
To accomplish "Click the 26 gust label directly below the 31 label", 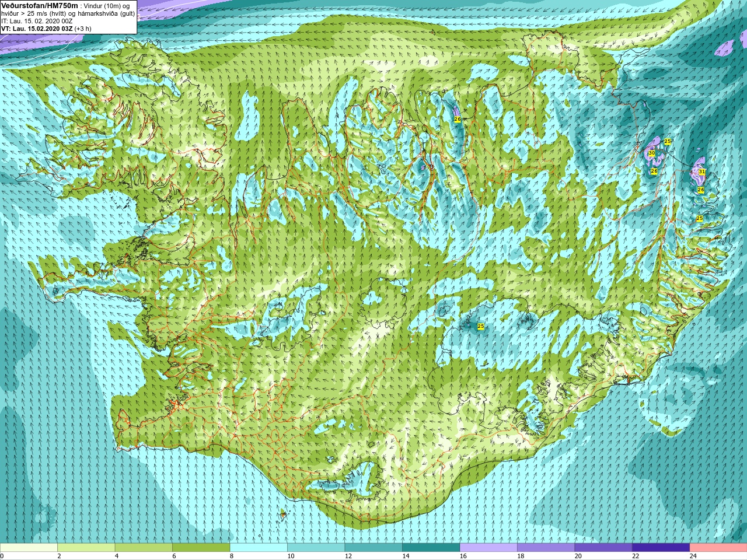I will (x=701, y=190).
